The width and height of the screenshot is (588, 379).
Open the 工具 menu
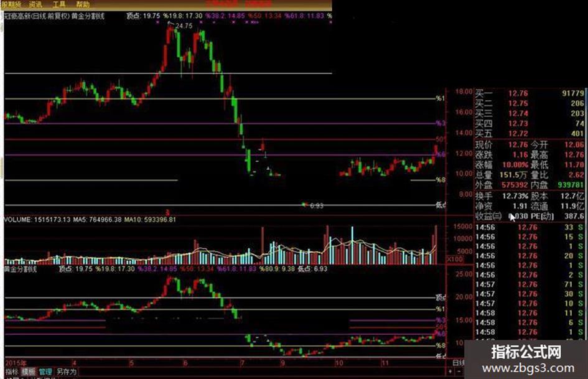tap(59, 4)
